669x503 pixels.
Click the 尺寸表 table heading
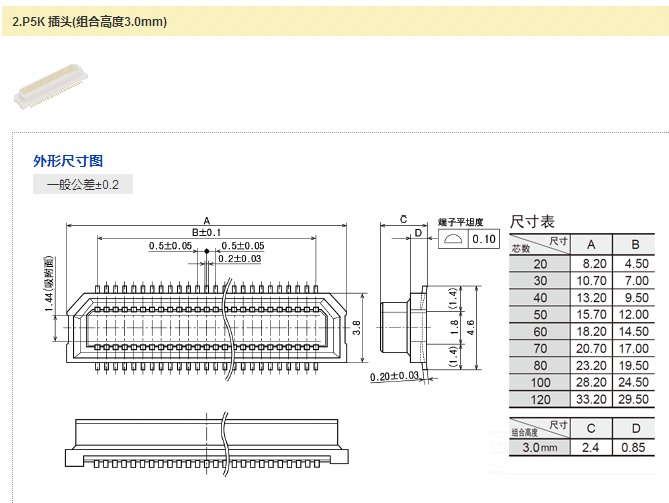click(x=532, y=221)
